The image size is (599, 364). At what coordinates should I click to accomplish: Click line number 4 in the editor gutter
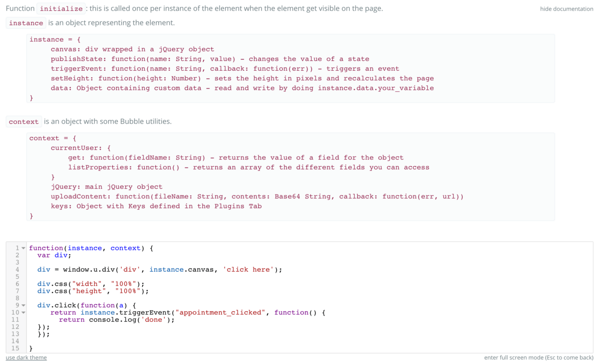pos(17,270)
